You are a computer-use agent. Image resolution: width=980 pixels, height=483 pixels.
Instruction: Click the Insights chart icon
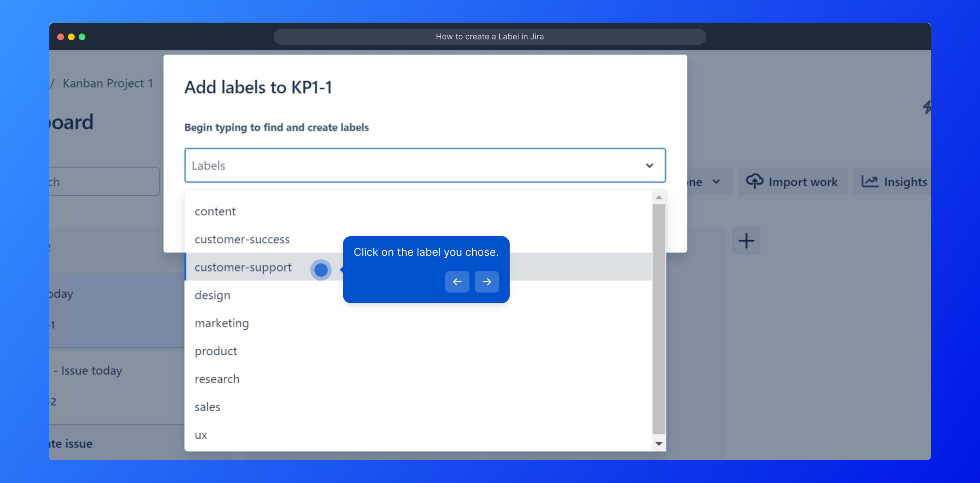click(870, 181)
